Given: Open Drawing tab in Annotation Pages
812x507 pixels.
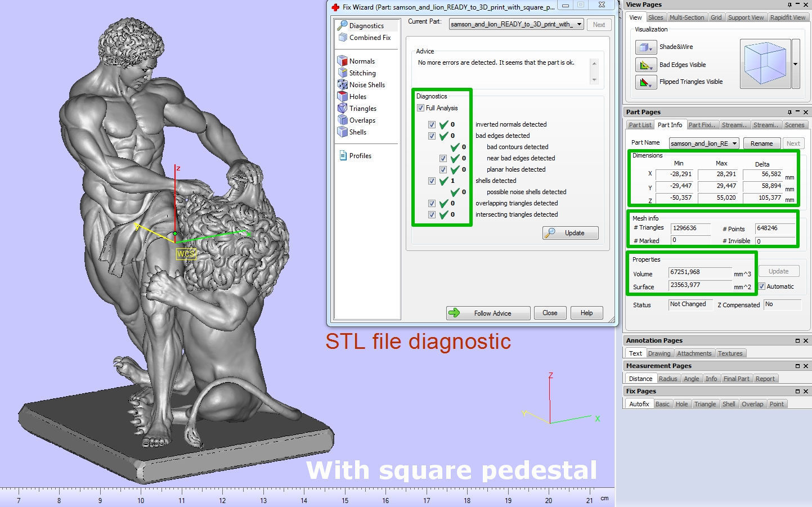Looking at the screenshot, I should (x=659, y=353).
